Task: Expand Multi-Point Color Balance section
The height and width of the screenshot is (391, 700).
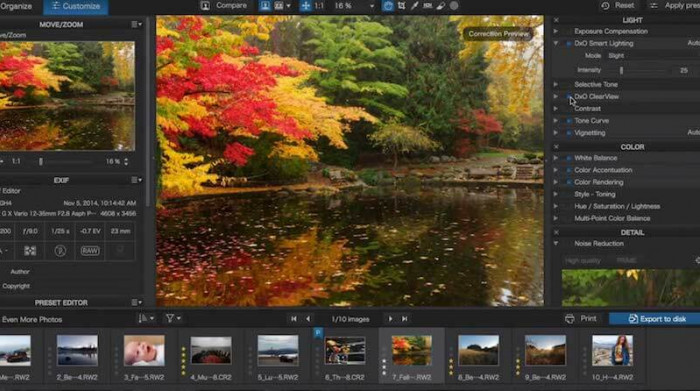Action: pos(556,218)
